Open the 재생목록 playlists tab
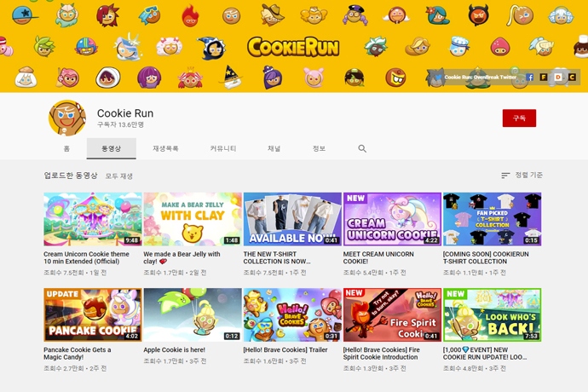 (x=165, y=148)
